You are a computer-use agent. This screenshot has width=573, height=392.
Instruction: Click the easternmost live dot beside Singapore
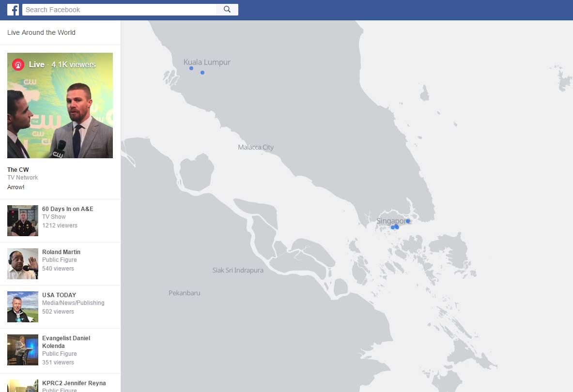(408, 221)
